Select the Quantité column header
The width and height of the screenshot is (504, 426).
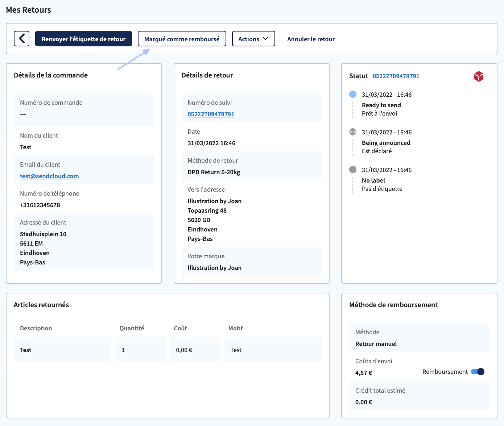click(x=132, y=328)
